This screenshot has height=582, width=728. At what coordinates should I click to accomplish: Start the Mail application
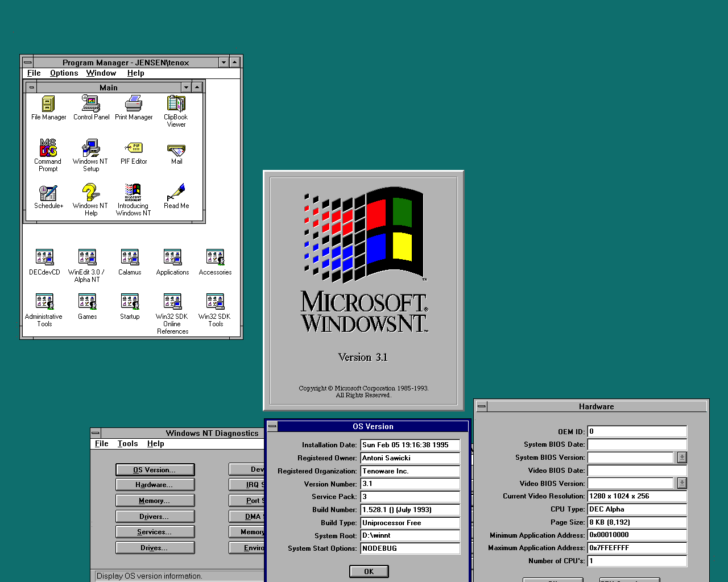(176, 149)
